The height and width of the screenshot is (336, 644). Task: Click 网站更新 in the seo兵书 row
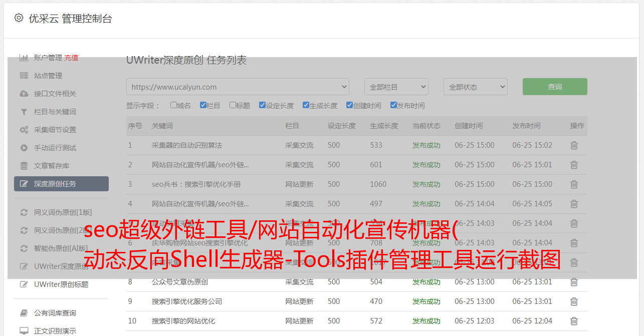click(x=300, y=184)
